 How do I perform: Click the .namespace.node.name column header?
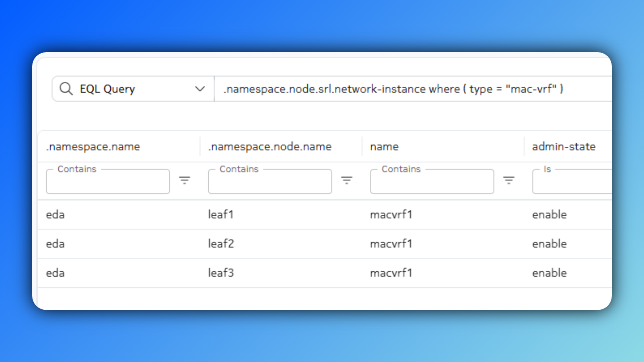269,146
